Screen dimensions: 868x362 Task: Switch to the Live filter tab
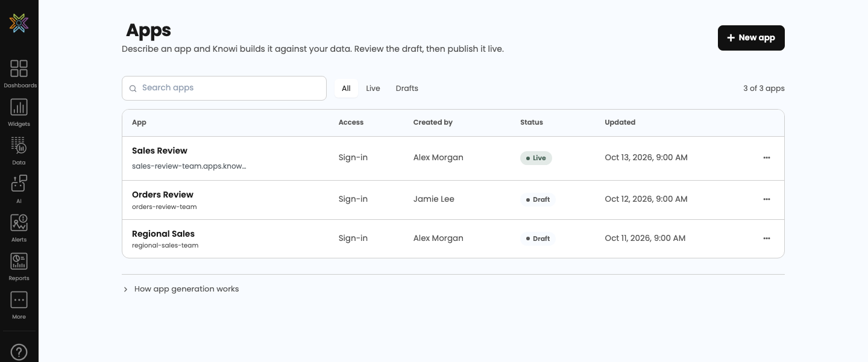point(373,88)
